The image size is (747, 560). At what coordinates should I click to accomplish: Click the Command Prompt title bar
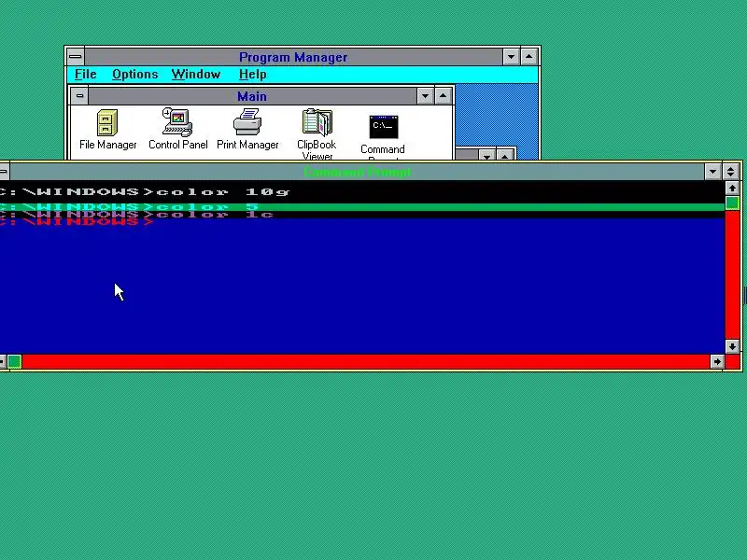pos(357,172)
